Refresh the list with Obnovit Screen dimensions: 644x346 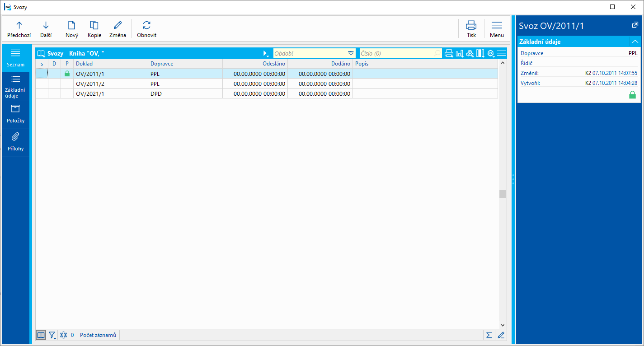146,29
